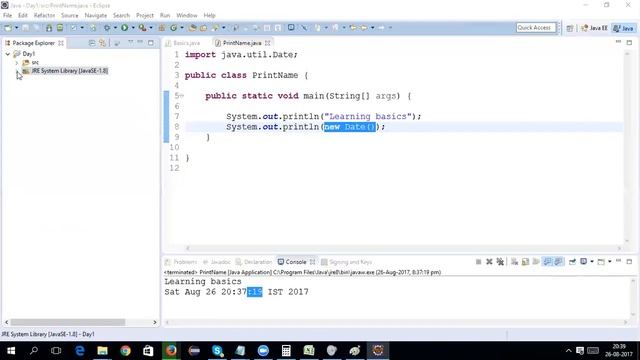Select JRE System Library [JavaSE-1.8] item
640x360 pixels.
pyautogui.click(x=65, y=71)
